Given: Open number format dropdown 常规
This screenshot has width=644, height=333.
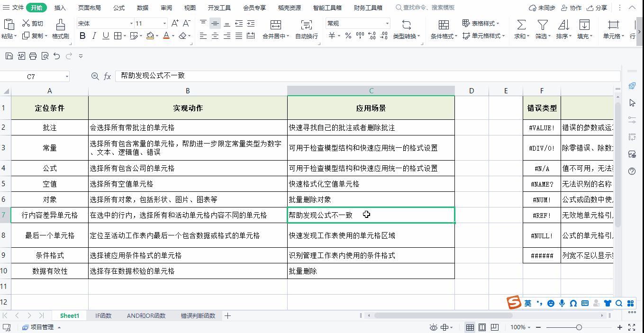Looking at the screenshot, I should [x=387, y=24].
